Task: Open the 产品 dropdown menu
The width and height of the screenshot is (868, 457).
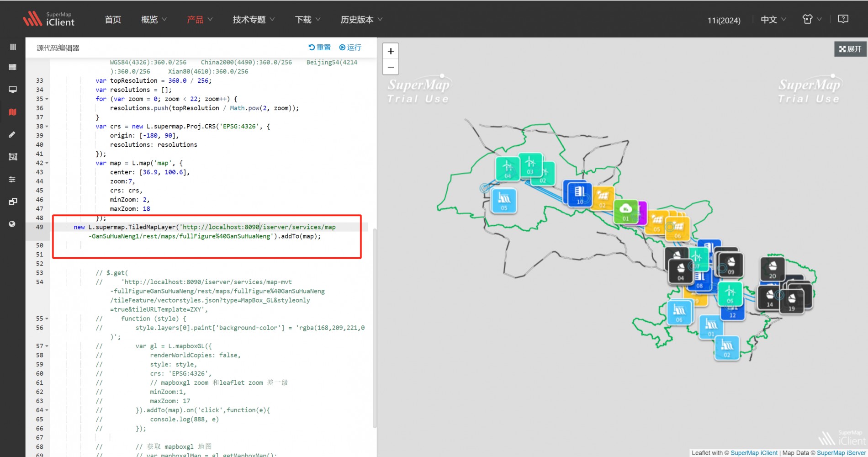Action: [x=200, y=20]
